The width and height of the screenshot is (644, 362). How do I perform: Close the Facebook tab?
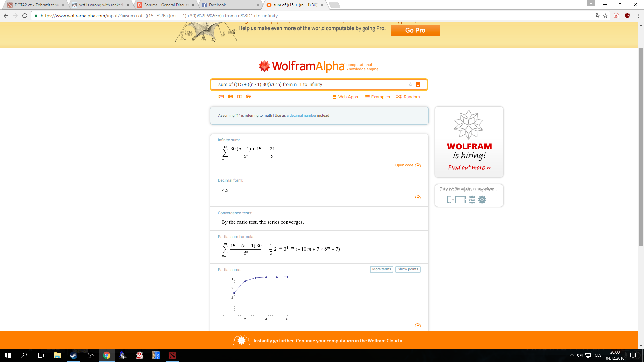click(258, 5)
